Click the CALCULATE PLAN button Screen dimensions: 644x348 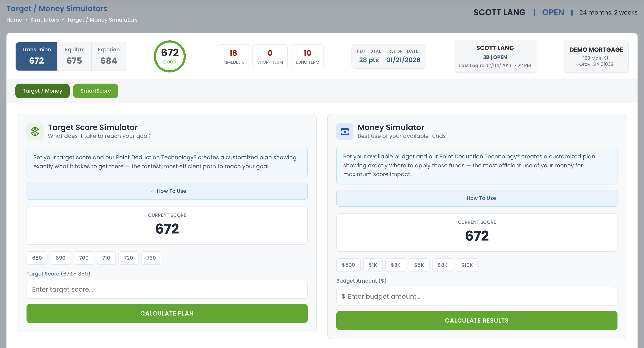coord(167,314)
